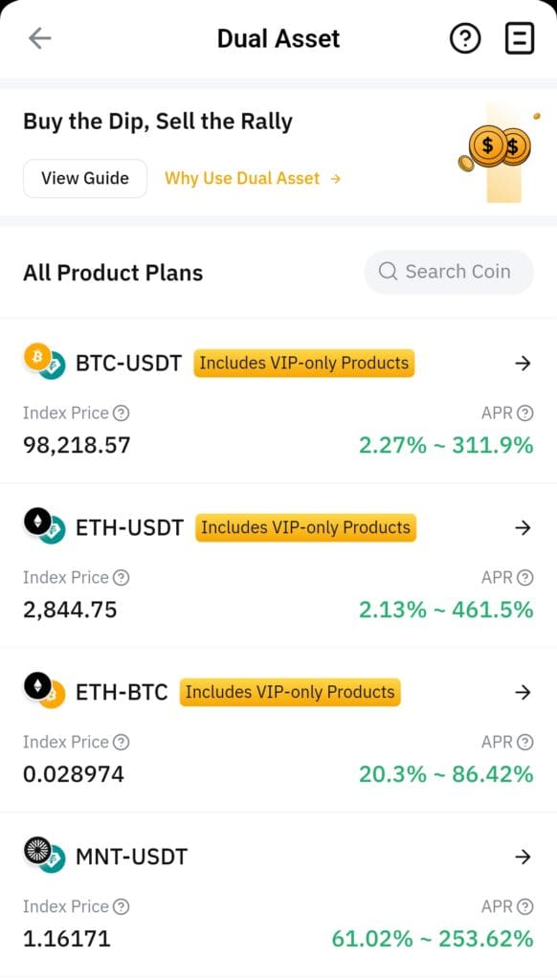Open the APR tooltip for MNT-USDT
This screenshot has width=557, height=980.
[524, 906]
